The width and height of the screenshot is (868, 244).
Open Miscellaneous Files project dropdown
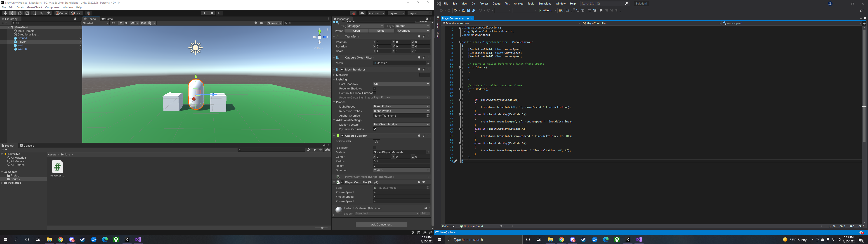coord(512,23)
